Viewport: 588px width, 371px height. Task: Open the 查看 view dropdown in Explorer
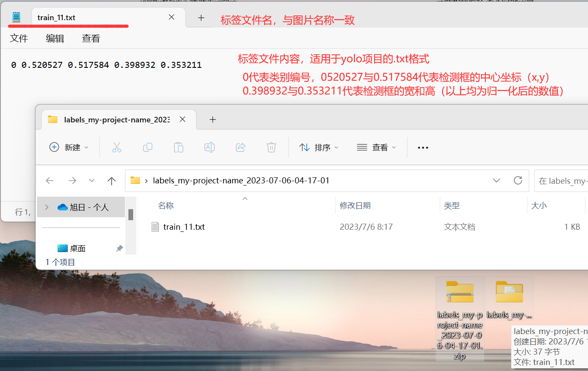click(376, 147)
